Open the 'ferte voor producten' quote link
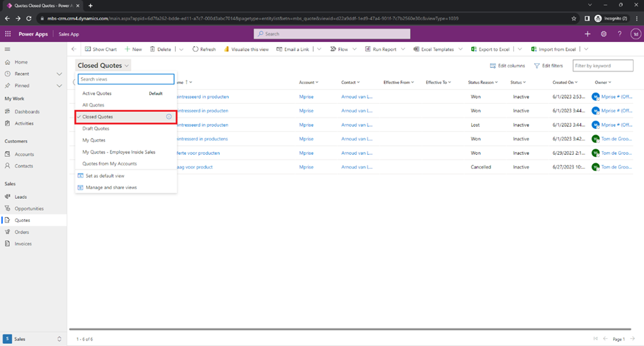This screenshot has height=346, width=644. click(x=198, y=153)
